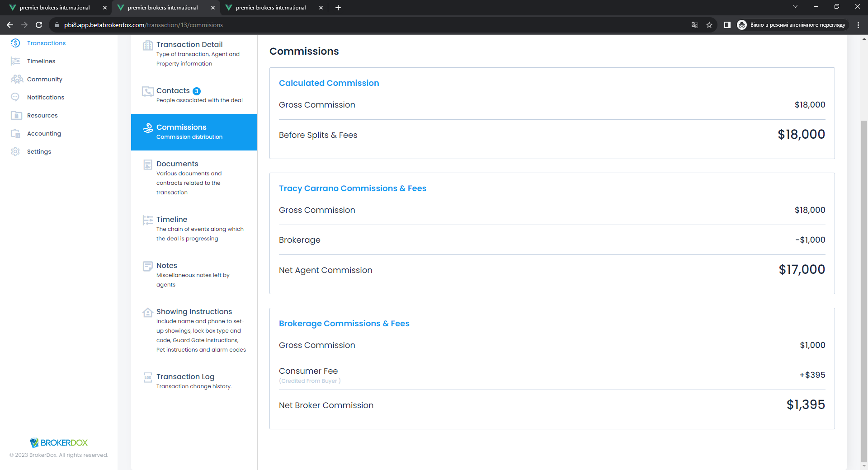Select the Commissions section

tap(194, 132)
